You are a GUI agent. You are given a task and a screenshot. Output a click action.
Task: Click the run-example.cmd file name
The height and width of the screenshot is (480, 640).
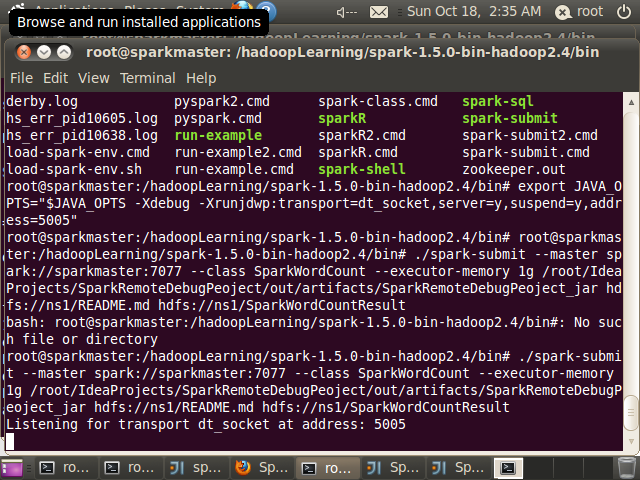tap(234, 169)
